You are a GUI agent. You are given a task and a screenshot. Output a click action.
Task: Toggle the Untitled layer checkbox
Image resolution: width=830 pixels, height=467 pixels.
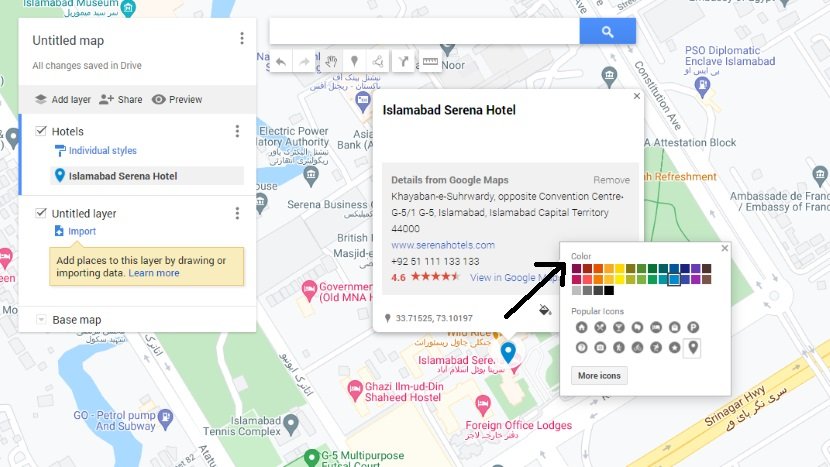(41, 213)
